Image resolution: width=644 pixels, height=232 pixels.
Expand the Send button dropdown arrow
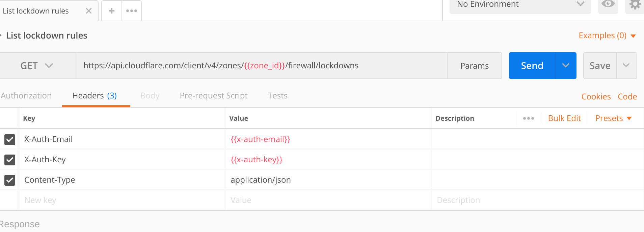click(566, 66)
